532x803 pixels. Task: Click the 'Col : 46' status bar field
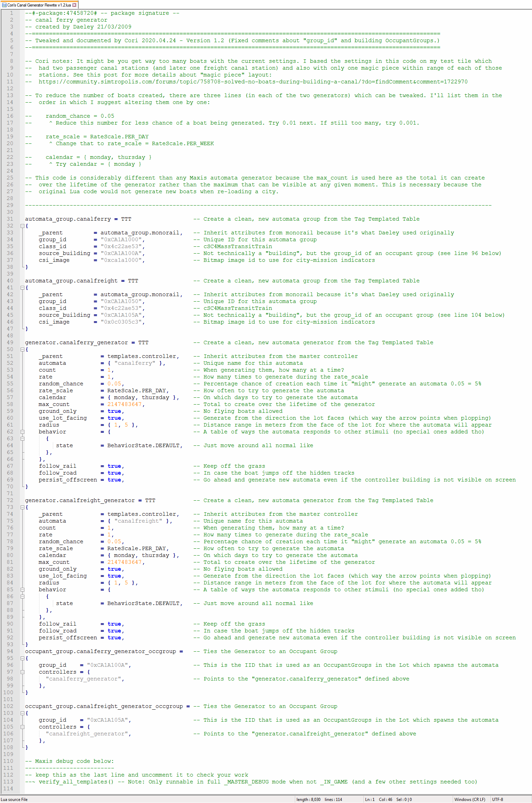385,800
